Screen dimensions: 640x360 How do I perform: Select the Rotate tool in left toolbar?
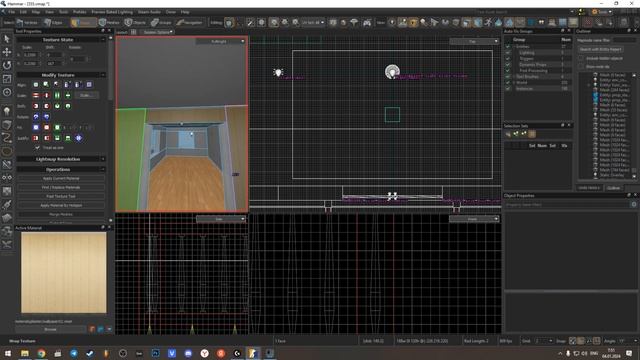[x=7, y=65]
